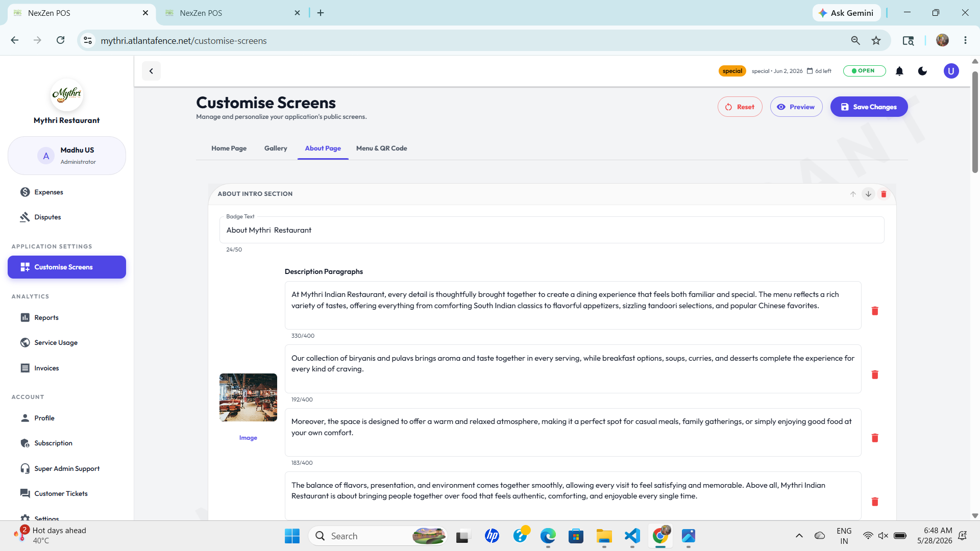Click Ask Gemini button
This screenshot has height=551, width=980.
tap(846, 13)
